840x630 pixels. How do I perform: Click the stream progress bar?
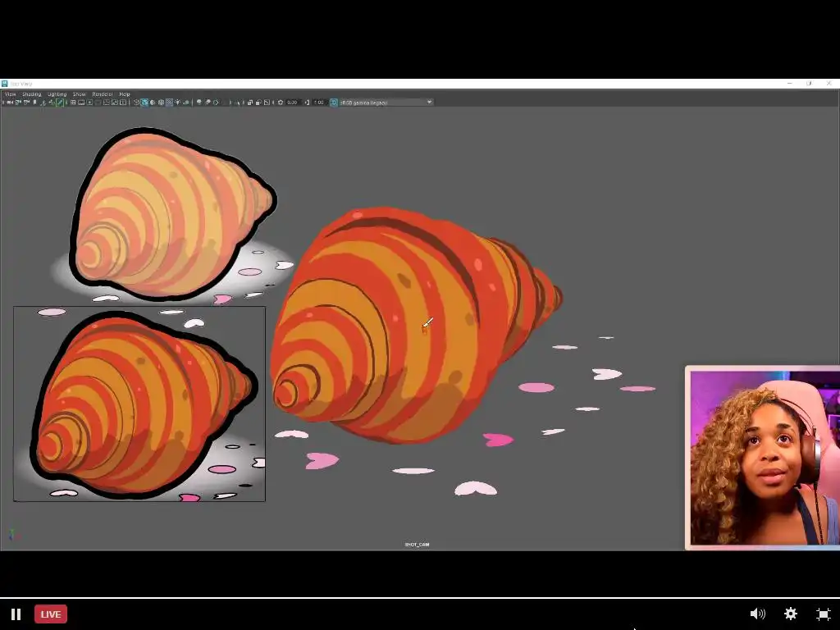420,597
